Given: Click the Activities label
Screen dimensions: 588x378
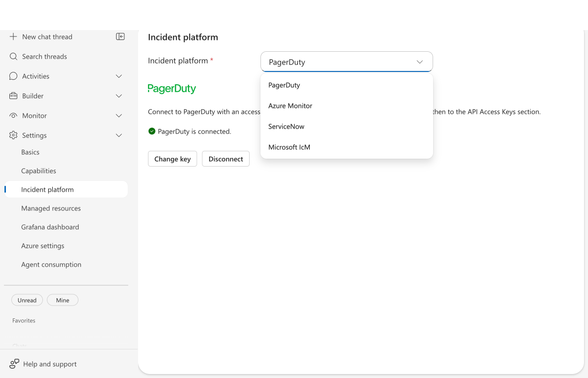Looking at the screenshot, I should point(36,76).
